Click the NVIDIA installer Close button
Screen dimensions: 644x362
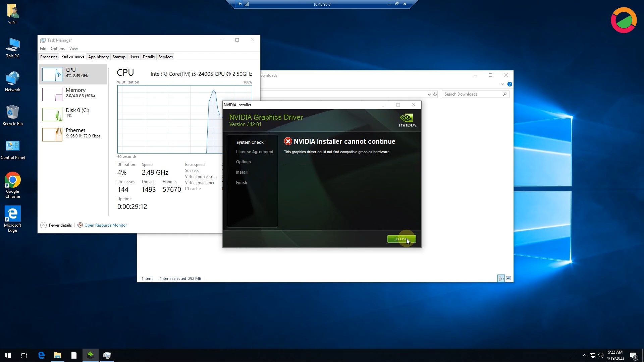[x=401, y=239]
